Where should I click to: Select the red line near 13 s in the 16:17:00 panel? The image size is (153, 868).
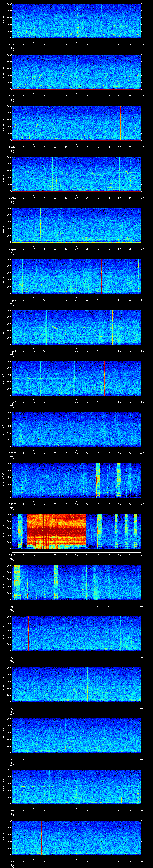click(x=41, y=838)
